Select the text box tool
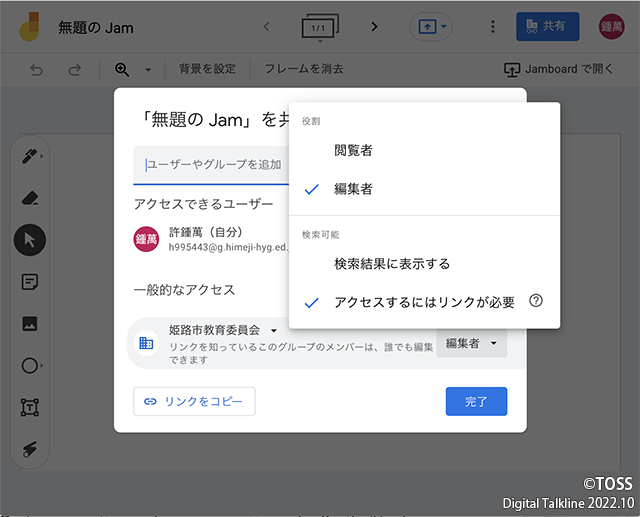The image size is (640, 517). click(29, 408)
